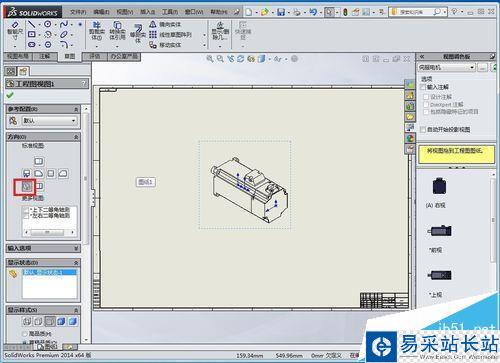Select the Sketch Fillet tool
Screen dimensions: 500x363
(64, 44)
